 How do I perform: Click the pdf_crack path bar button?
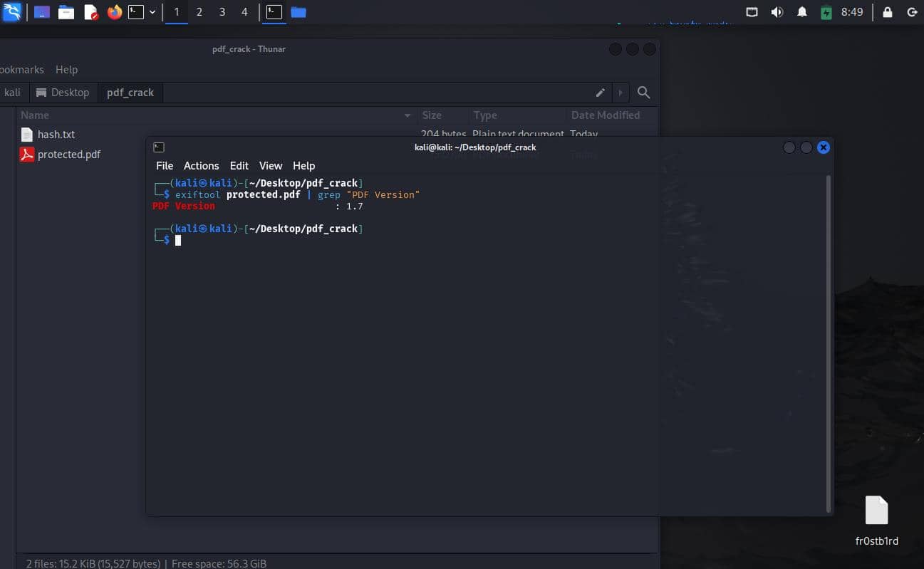pos(130,93)
